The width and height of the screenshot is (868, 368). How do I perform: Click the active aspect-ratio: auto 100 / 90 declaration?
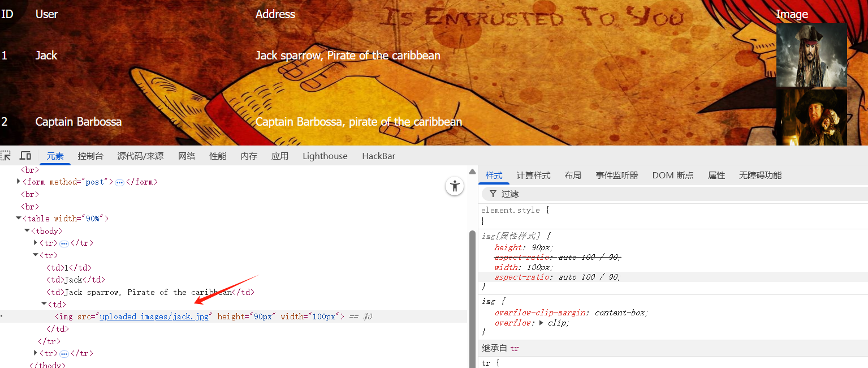(558, 277)
